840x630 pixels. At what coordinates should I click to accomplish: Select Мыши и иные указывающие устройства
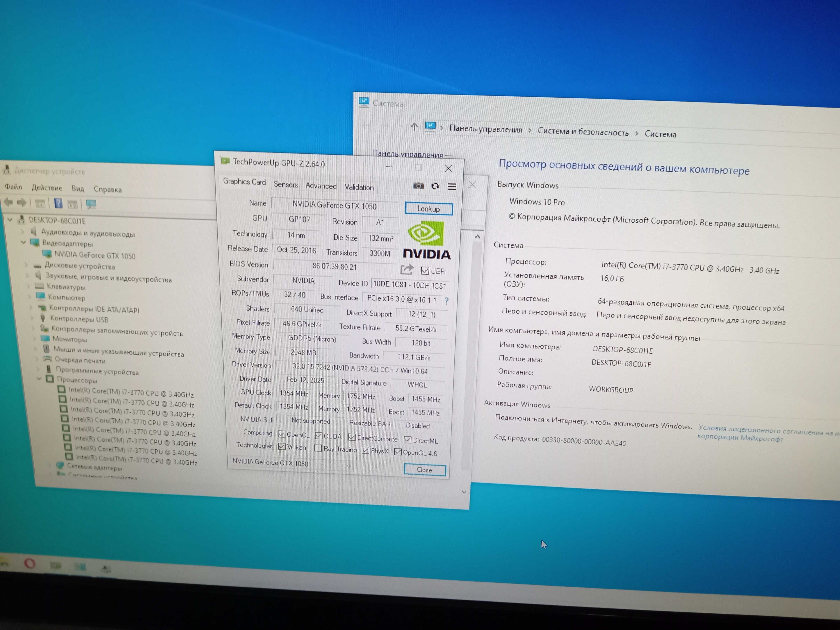point(118,351)
